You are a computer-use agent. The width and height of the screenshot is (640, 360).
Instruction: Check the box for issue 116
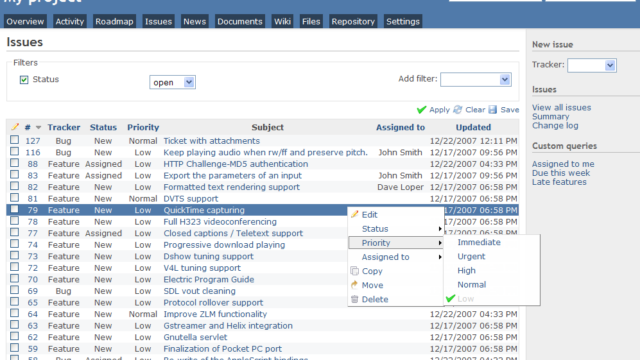[15, 151]
